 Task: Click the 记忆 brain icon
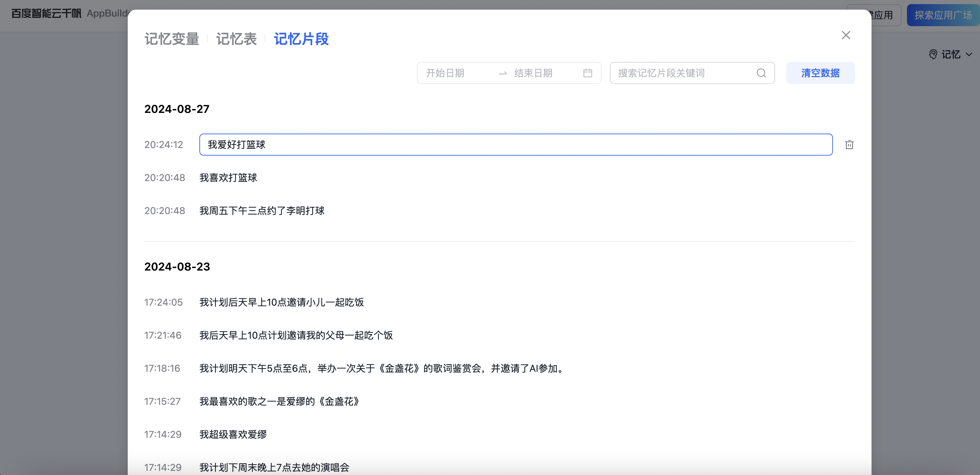click(933, 54)
